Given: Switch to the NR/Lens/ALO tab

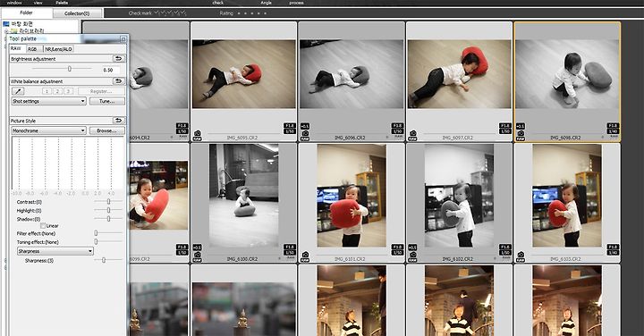Looking at the screenshot, I should click(59, 49).
